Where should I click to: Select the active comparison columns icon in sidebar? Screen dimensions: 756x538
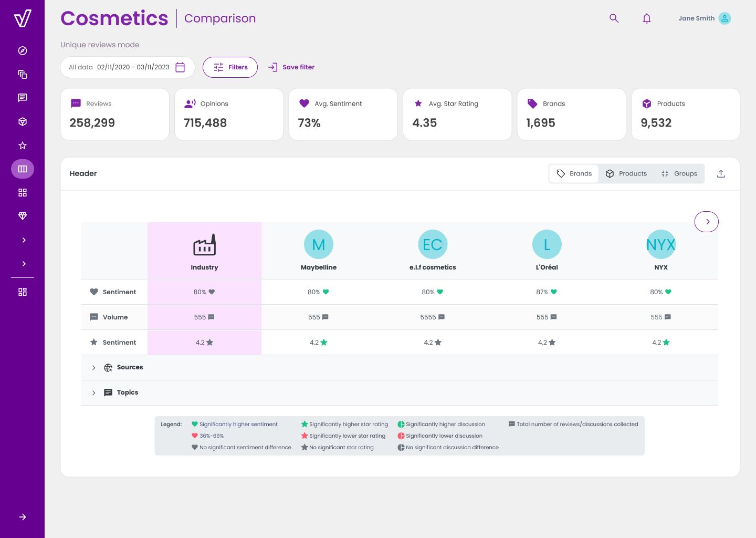point(23,169)
